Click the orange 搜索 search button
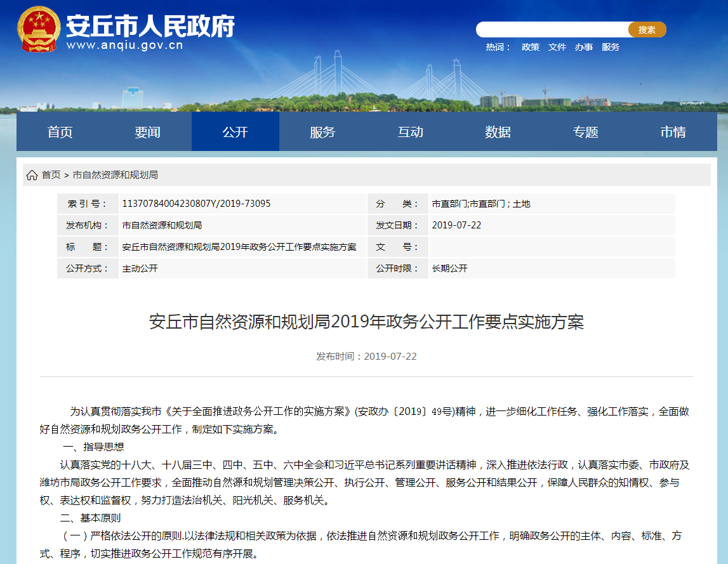Screen dimensions: 728x564 [x=647, y=30]
